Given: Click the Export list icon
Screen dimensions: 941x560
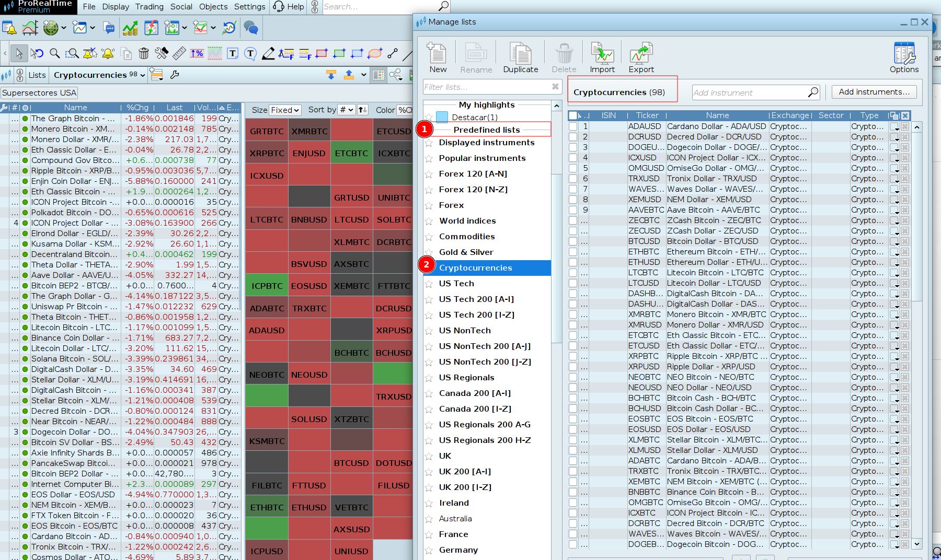Looking at the screenshot, I should 641,54.
